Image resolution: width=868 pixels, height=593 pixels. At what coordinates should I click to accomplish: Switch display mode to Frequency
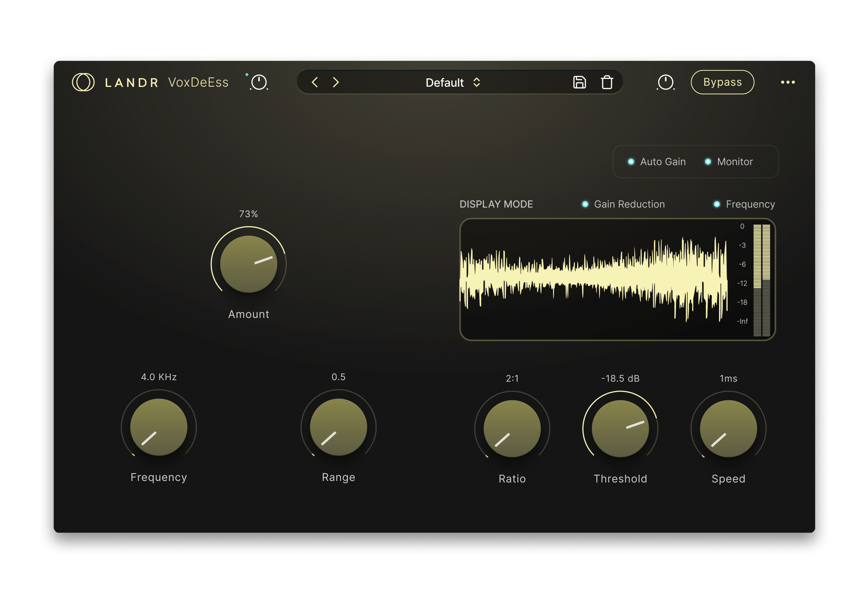[x=716, y=204]
